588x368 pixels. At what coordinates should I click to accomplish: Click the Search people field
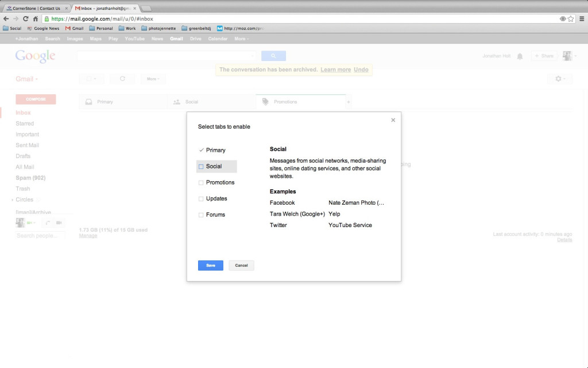40,236
